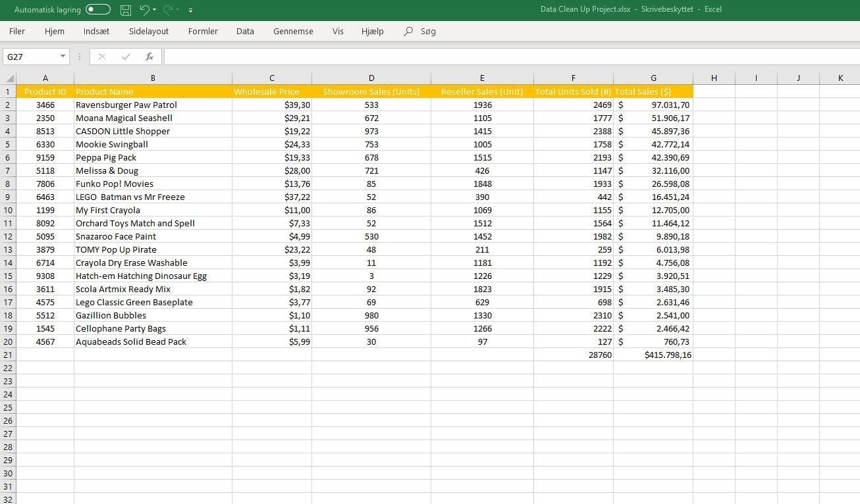Viewport: 860px width, 504px height.
Task: Switch to the Hjem ribbon tab
Action: click(x=55, y=31)
